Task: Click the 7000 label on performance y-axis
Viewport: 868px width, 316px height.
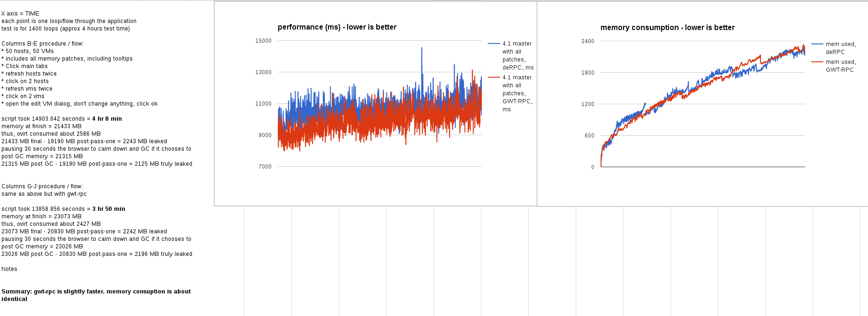Action: (265, 167)
